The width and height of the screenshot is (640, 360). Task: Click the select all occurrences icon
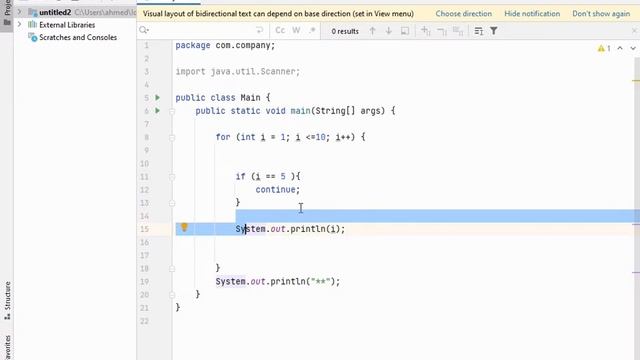[x=405, y=31]
